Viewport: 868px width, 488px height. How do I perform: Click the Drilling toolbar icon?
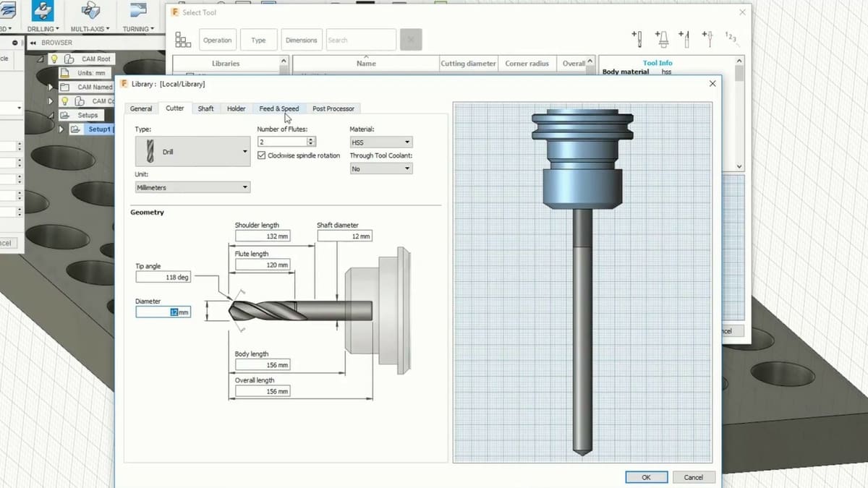42,11
